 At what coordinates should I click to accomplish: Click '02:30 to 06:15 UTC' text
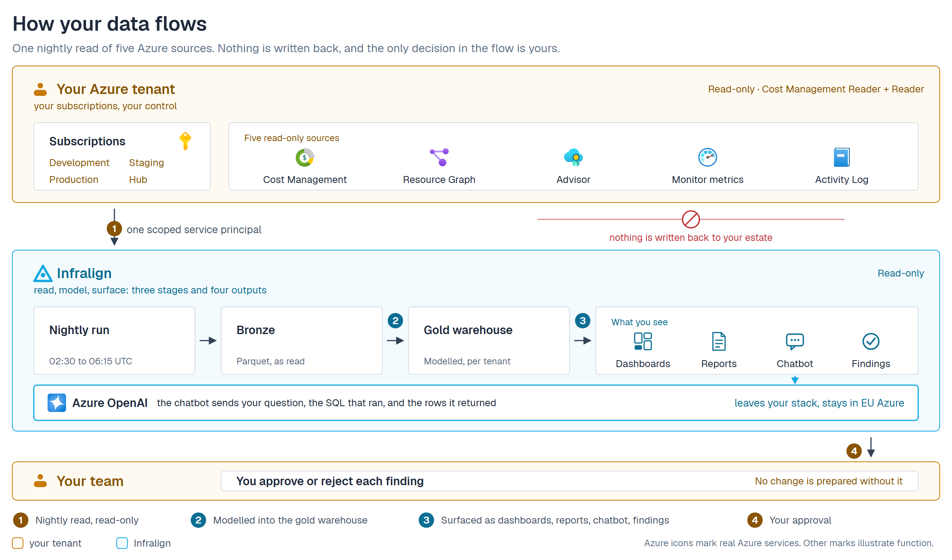pos(91,361)
